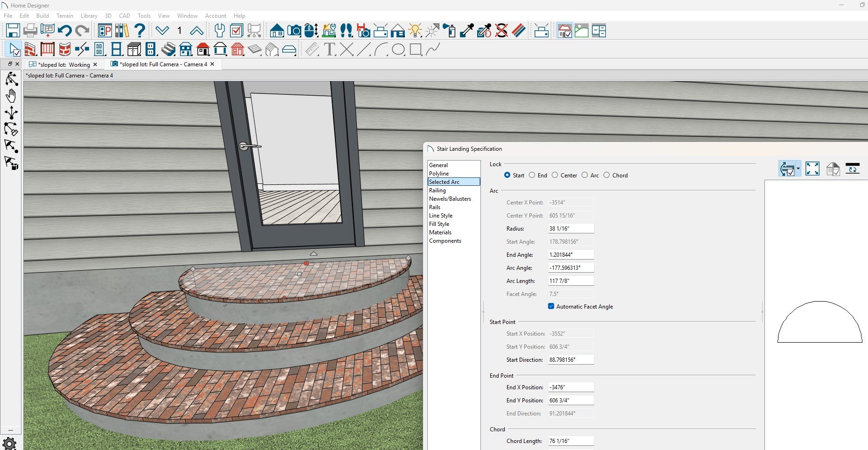
Task: Click the Fill Window preview icon
Action: coord(812,169)
